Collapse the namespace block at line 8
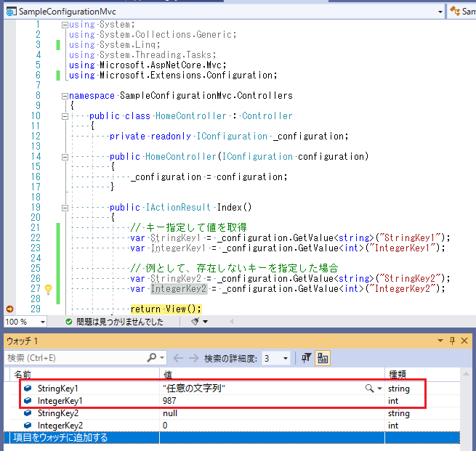This screenshot has width=476, height=451. tap(65, 96)
